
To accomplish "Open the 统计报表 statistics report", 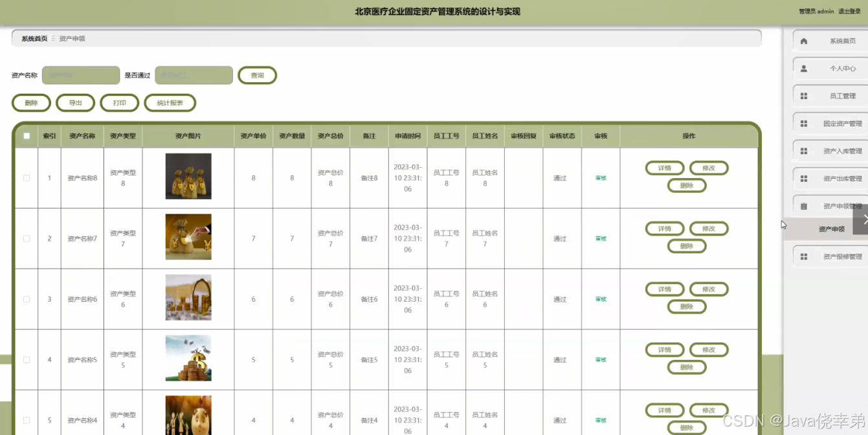I will tap(170, 103).
